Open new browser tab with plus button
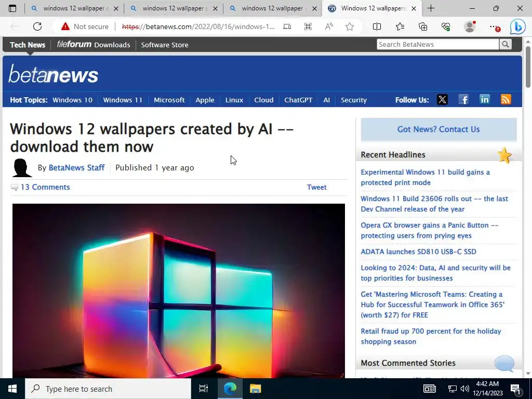Viewport: 532px width, 399px height. [431, 8]
